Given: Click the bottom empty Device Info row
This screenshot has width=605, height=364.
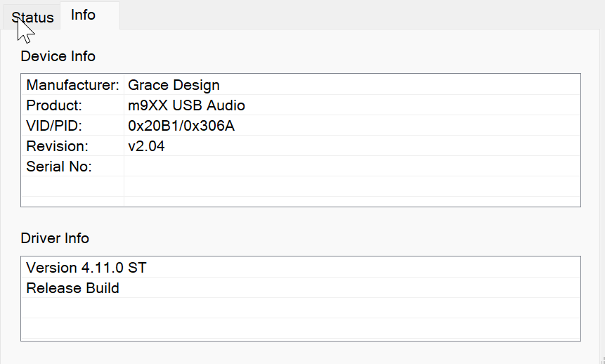Looking at the screenshot, I should (x=301, y=202).
